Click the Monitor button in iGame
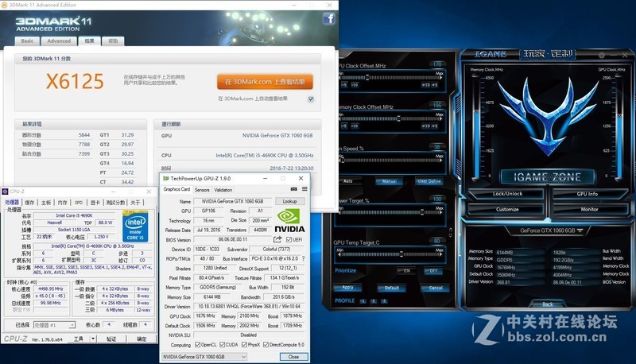This screenshot has height=364, width=636. click(x=589, y=209)
